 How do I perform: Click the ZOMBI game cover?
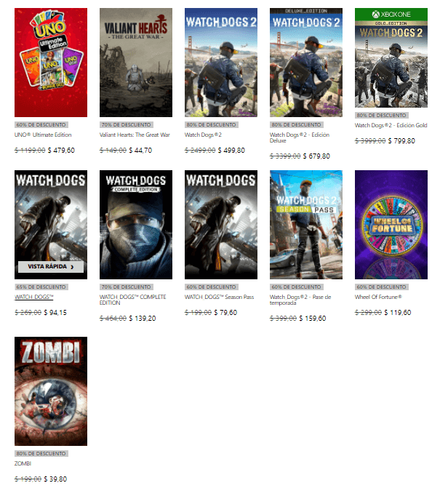click(x=51, y=391)
